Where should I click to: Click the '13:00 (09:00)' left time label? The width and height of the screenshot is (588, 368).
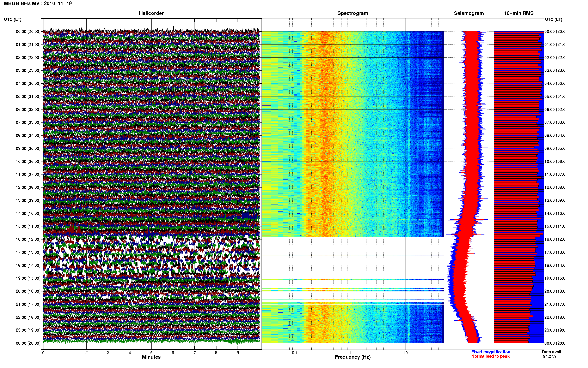point(28,200)
